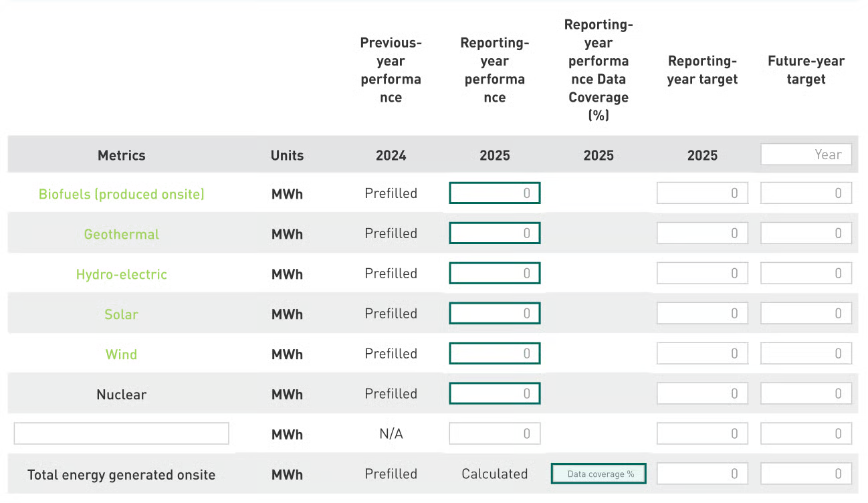This screenshot has height=503, width=868.
Task: Click Wind future-year target field
Action: (806, 354)
